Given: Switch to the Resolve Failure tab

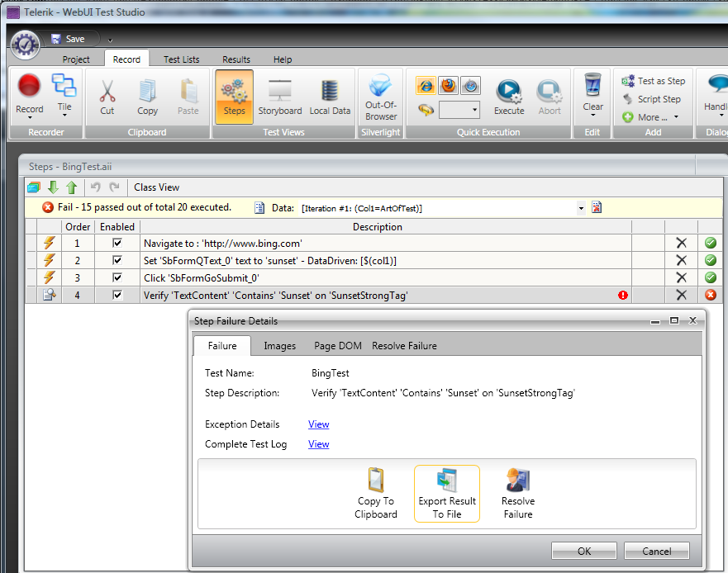Looking at the screenshot, I should point(404,346).
